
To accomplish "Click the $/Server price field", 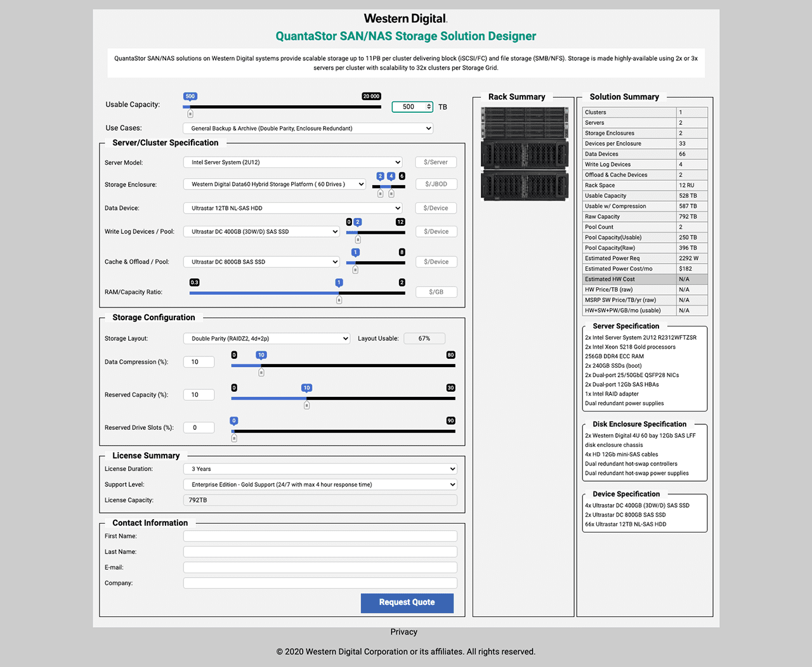I will 436,162.
